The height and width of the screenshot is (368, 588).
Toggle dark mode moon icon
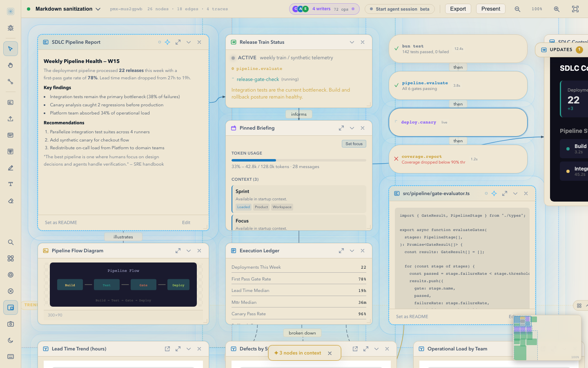tap(11, 340)
